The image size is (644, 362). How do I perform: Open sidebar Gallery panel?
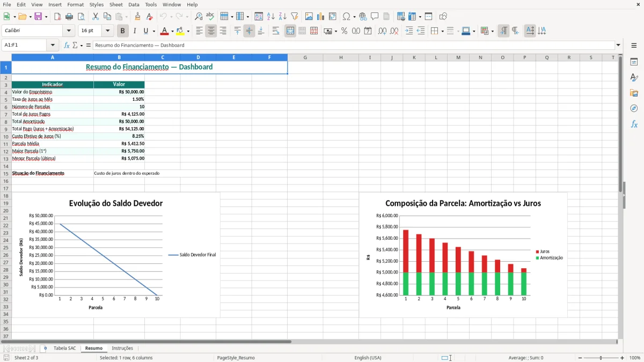(634, 93)
